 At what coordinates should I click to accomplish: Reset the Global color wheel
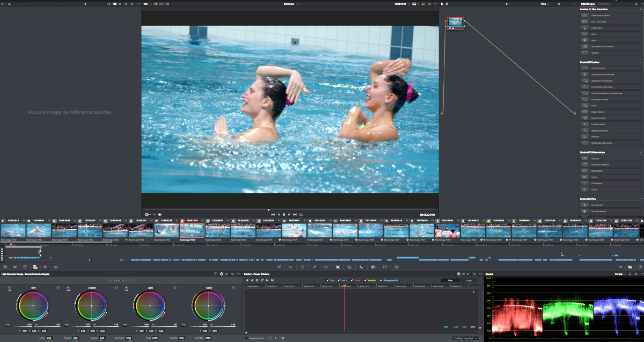pos(233,288)
